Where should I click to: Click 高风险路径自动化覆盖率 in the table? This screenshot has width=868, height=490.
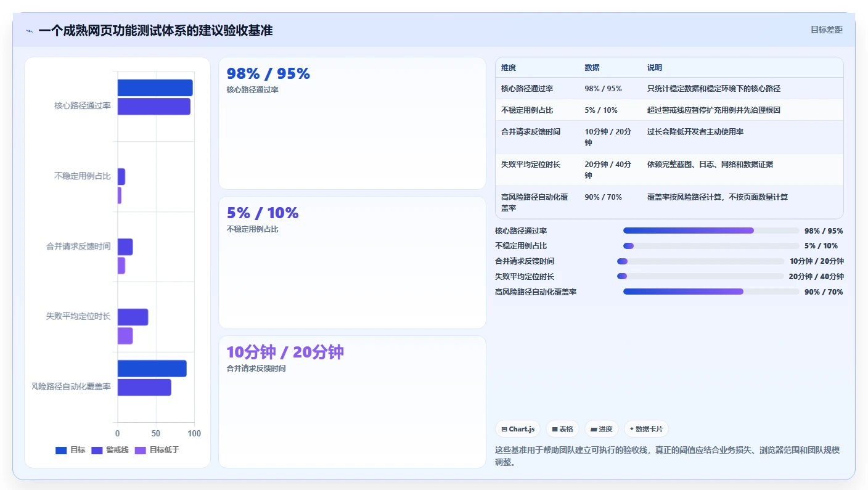(x=534, y=202)
